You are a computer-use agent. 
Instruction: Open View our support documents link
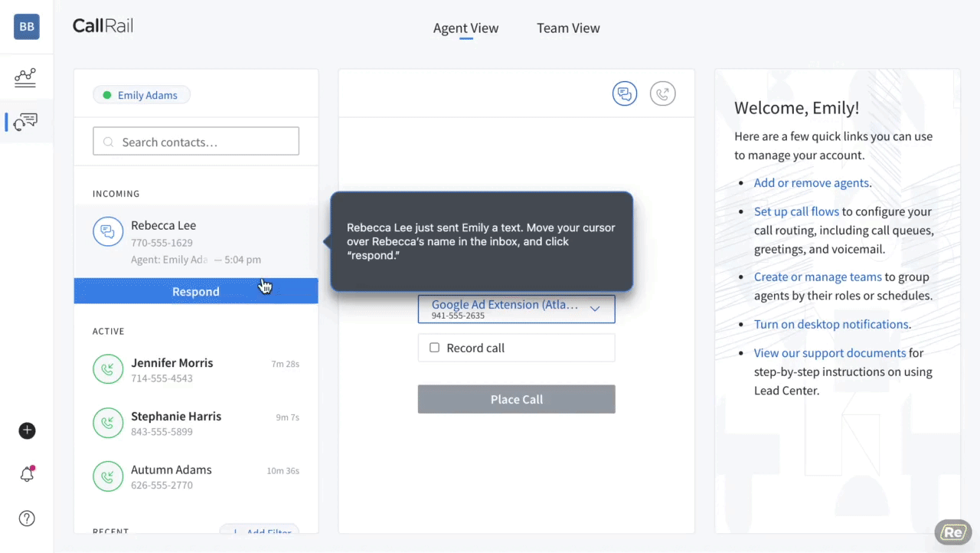tap(830, 353)
